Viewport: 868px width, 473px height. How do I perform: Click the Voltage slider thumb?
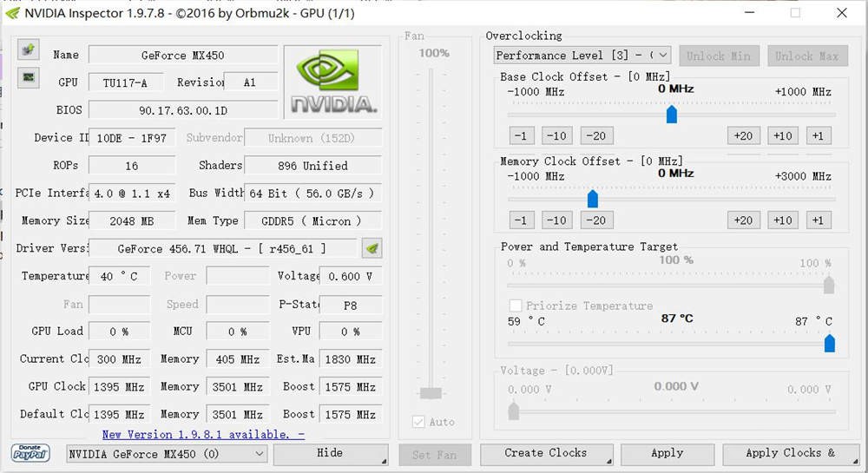coord(514,411)
